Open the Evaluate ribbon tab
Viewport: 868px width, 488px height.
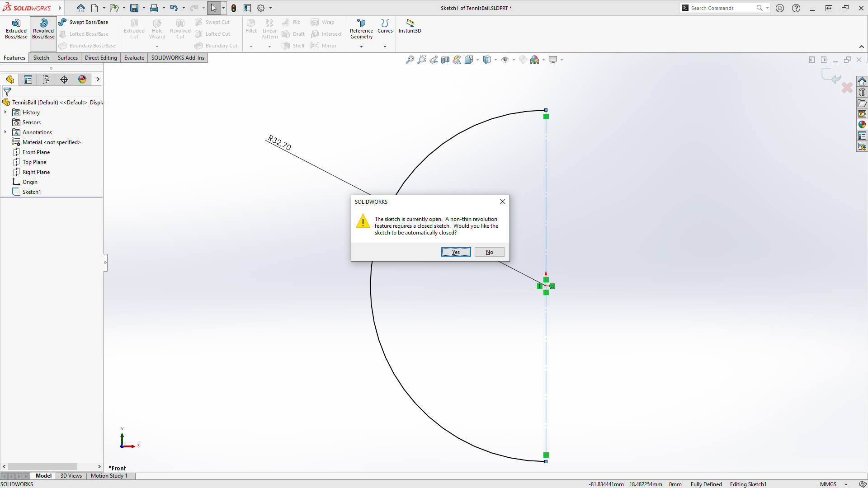tap(134, 57)
